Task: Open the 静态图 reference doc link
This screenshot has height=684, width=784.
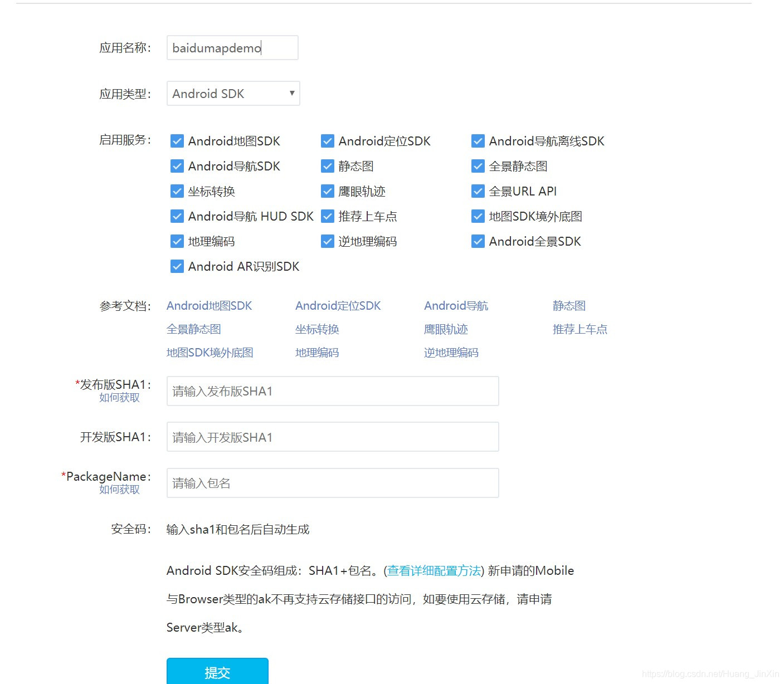Action: point(569,306)
